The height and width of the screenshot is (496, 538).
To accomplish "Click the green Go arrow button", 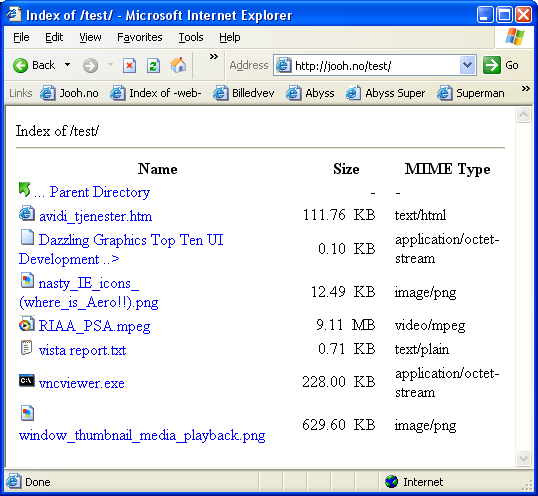I will pyautogui.click(x=492, y=65).
